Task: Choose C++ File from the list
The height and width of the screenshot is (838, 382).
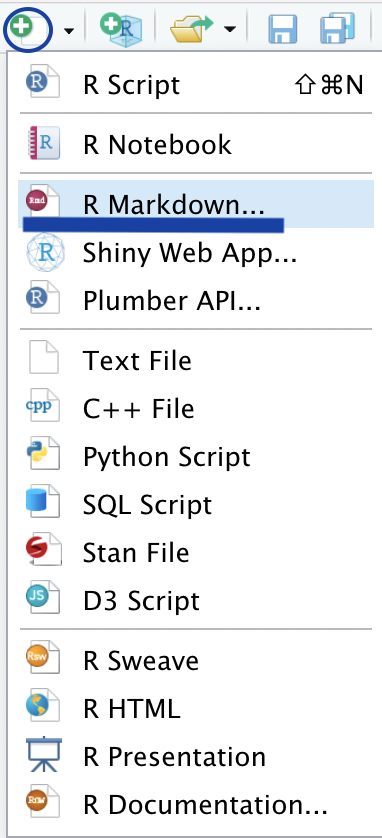Action: [x=196, y=409]
